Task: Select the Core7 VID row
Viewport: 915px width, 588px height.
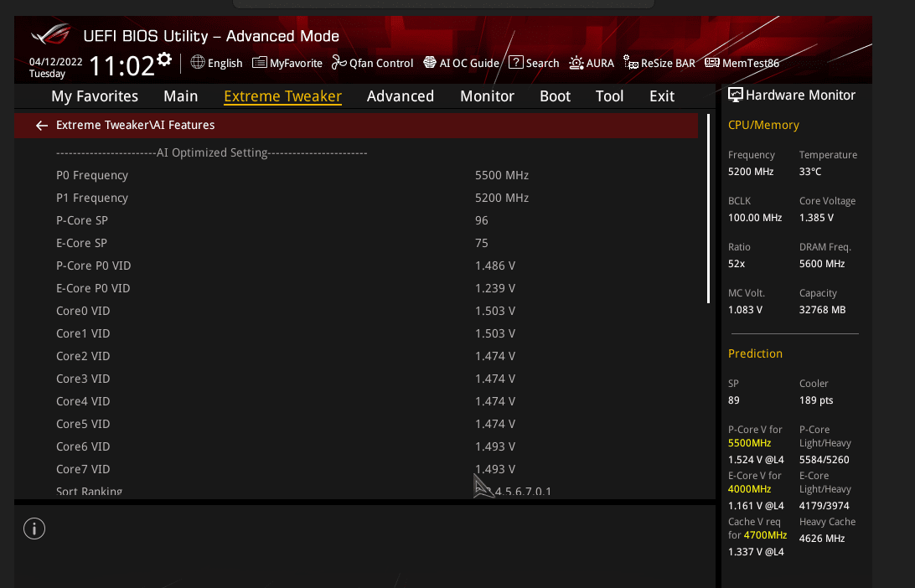Action: point(356,470)
